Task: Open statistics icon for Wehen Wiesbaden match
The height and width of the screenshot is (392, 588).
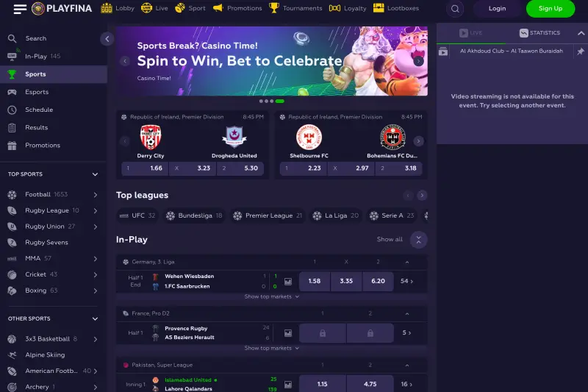Action: (288, 282)
